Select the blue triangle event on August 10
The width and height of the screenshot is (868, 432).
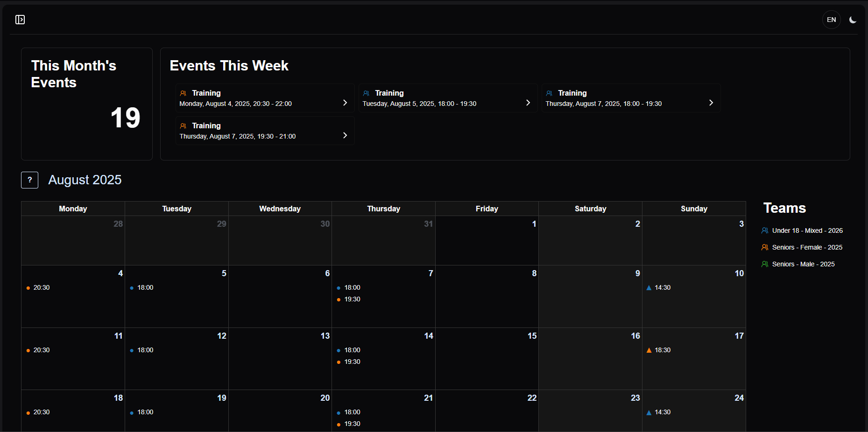(x=658, y=288)
